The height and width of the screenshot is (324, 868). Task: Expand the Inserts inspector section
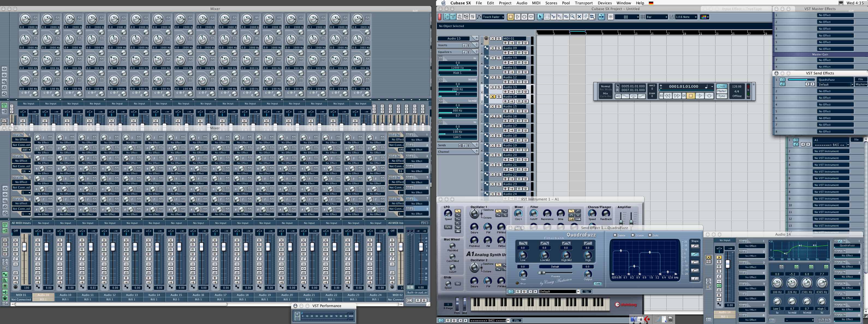pyautogui.click(x=476, y=45)
